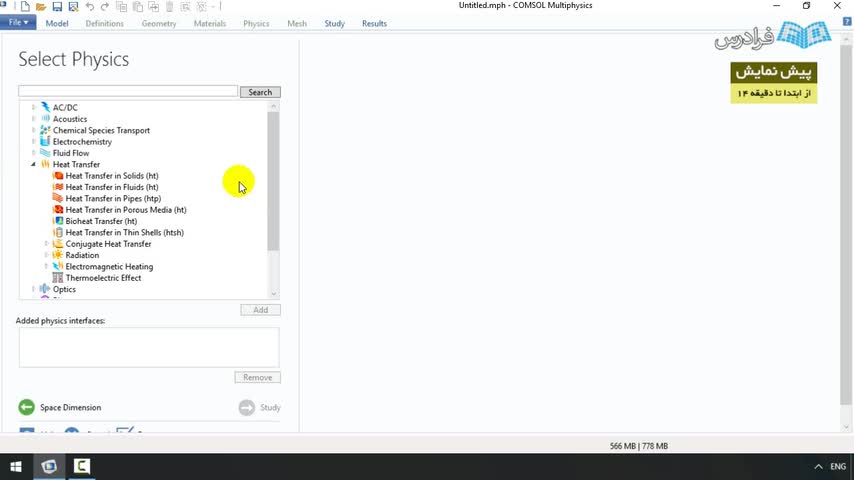This screenshot has height=480, width=854.
Task: Select Conjugate Heat Transfer label
Action: pos(108,244)
